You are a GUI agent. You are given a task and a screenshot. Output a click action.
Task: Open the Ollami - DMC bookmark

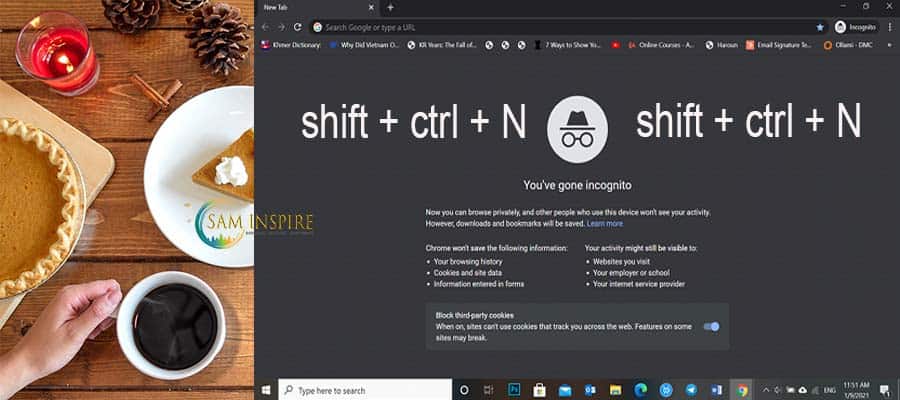tap(847, 45)
